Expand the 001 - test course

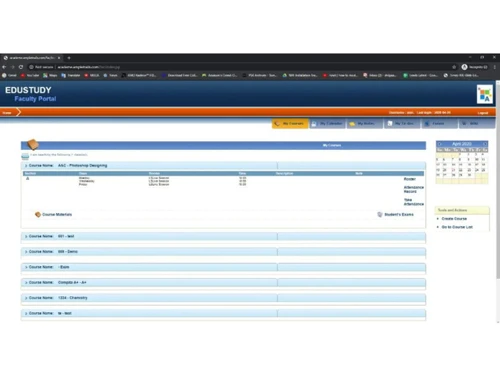pyautogui.click(x=26, y=236)
